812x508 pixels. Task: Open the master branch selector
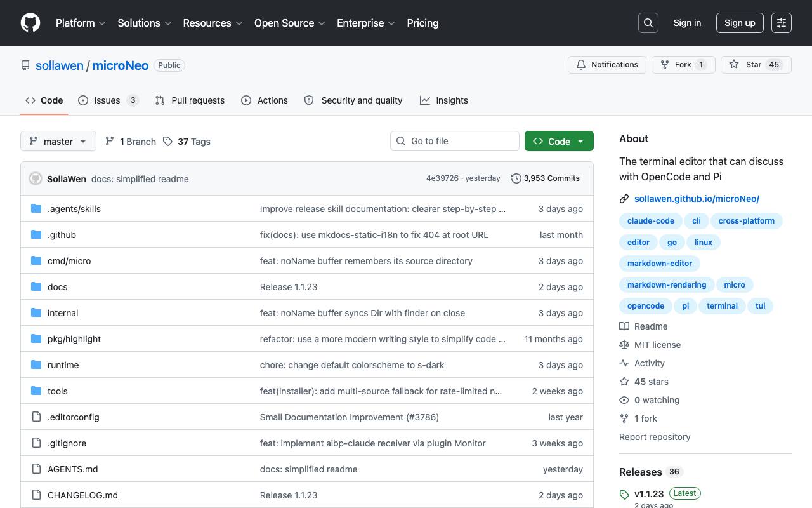point(58,141)
